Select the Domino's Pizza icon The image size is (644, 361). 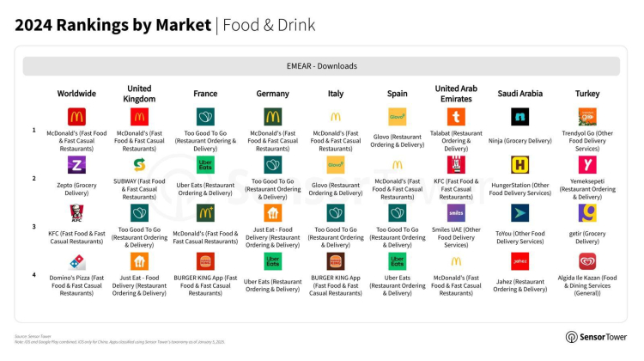tap(77, 261)
